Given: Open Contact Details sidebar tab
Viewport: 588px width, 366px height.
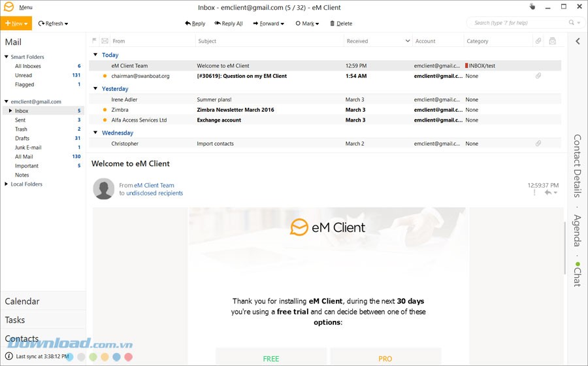Looking at the screenshot, I should (578, 166).
